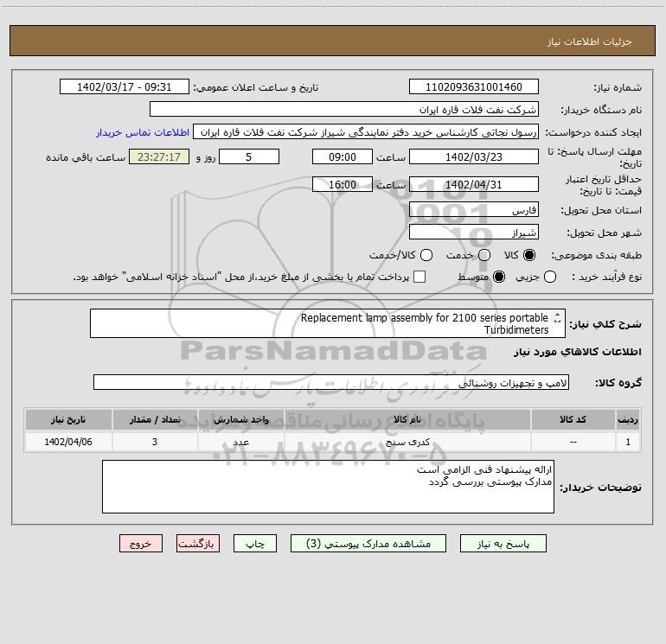Viewport: 666px width, 644px height.
Task: Click the description box scroll arrows
Action: 557,317
